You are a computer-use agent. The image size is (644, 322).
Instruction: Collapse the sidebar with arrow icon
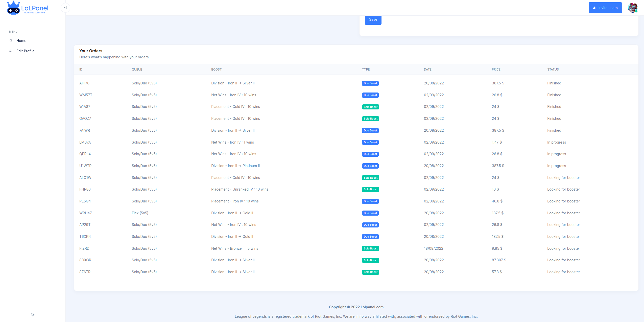pos(65,8)
